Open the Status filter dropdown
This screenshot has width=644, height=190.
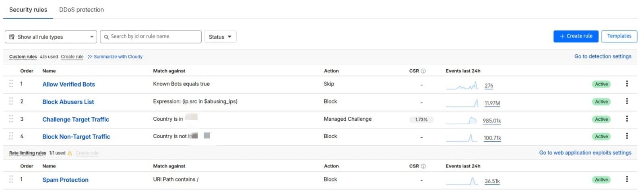220,37
